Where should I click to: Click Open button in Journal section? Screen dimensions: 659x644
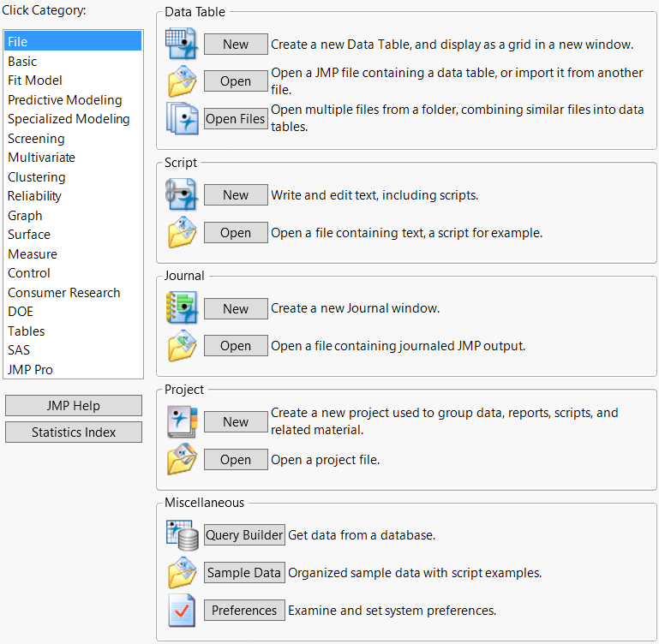236,346
